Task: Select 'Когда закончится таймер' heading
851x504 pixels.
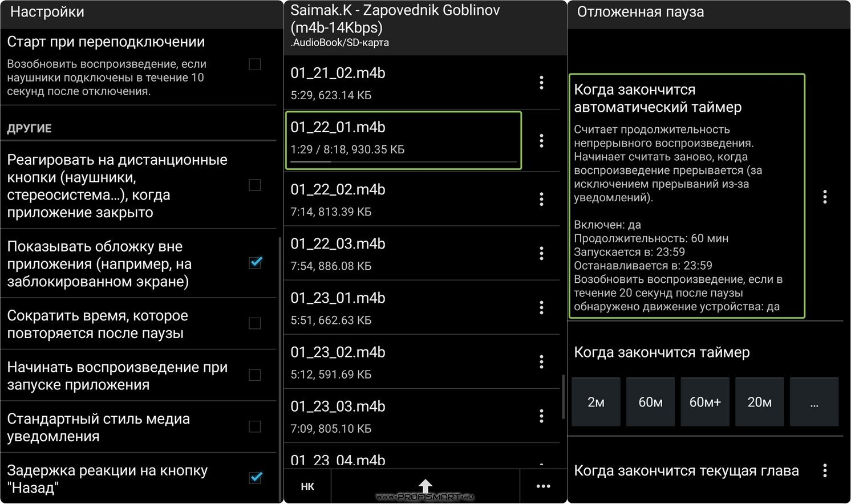Action: tap(662, 352)
